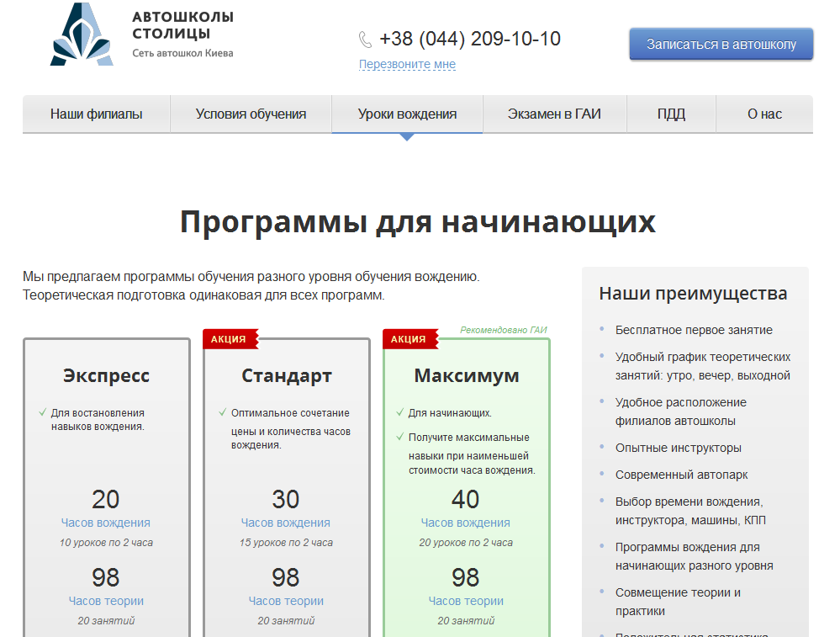Select the Максимум program card title
This screenshot has height=637, width=840.
tap(466, 375)
